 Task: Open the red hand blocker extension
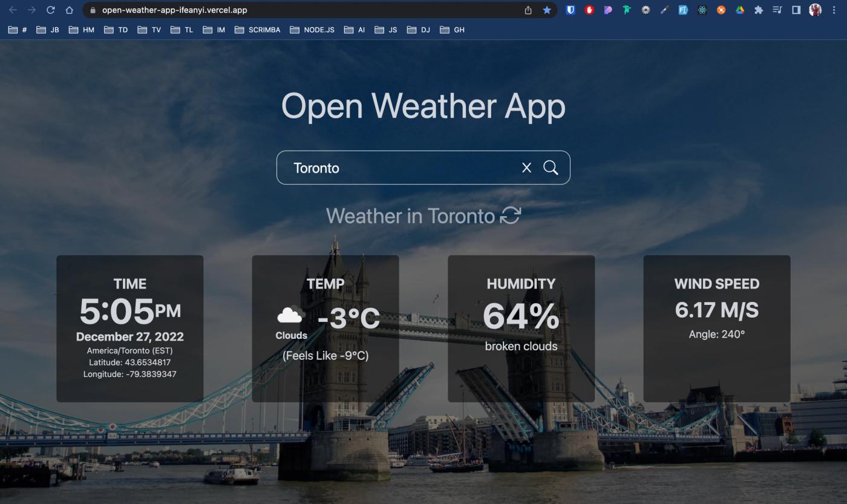point(589,10)
